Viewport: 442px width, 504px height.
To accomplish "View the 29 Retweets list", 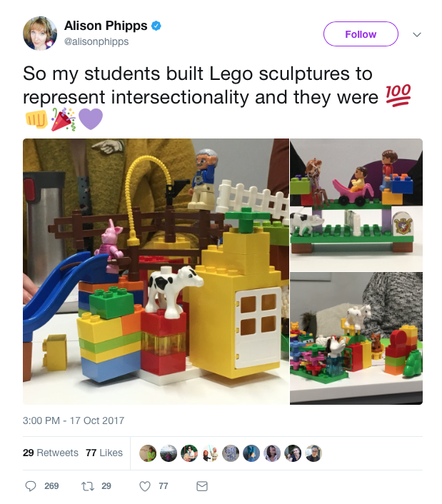I will pos(51,453).
